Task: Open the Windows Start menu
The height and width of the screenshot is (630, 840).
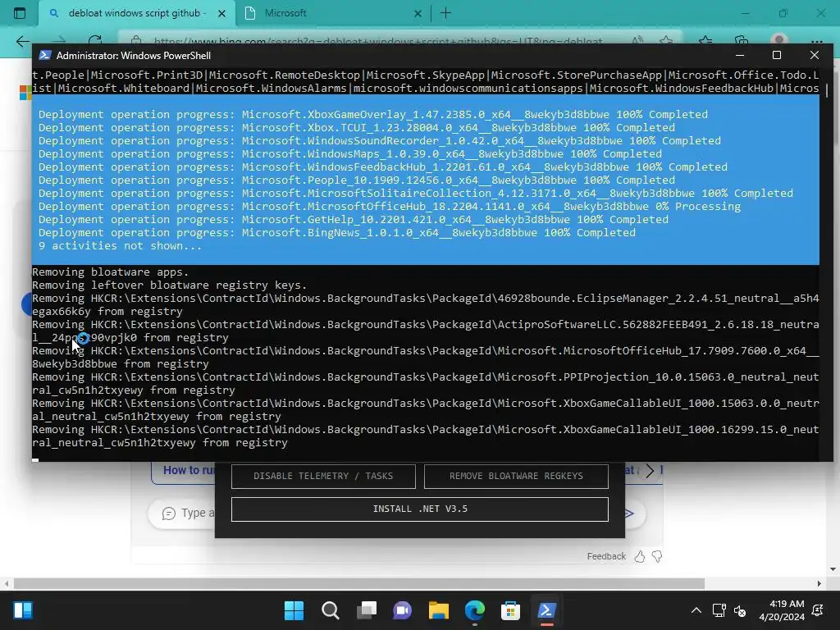Action: (294, 610)
